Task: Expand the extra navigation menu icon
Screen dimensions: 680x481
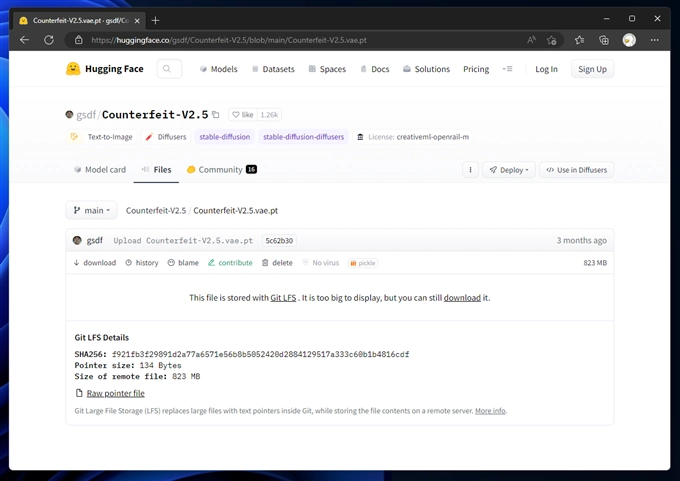Action: [x=507, y=69]
